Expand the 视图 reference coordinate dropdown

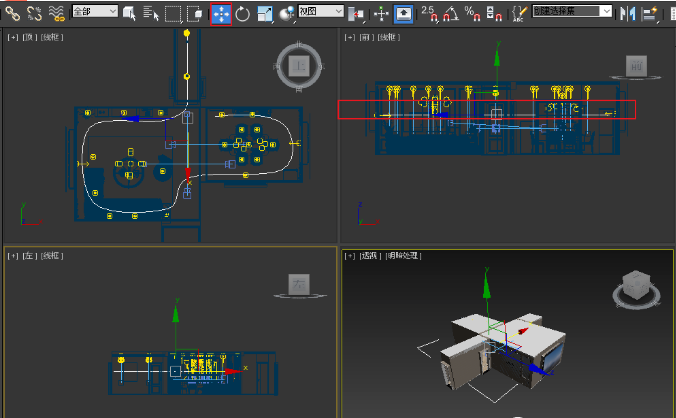pos(323,11)
